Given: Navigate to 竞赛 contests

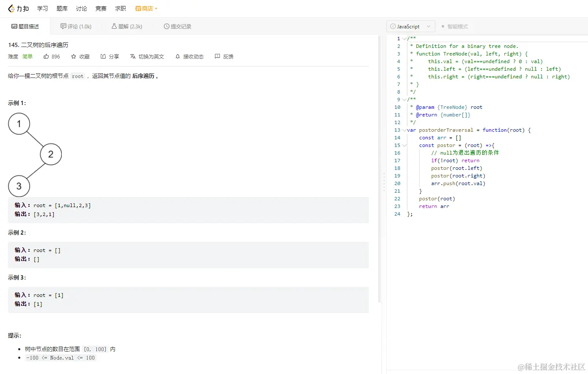Looking at the screenshot, I should [x=101, y=8].
